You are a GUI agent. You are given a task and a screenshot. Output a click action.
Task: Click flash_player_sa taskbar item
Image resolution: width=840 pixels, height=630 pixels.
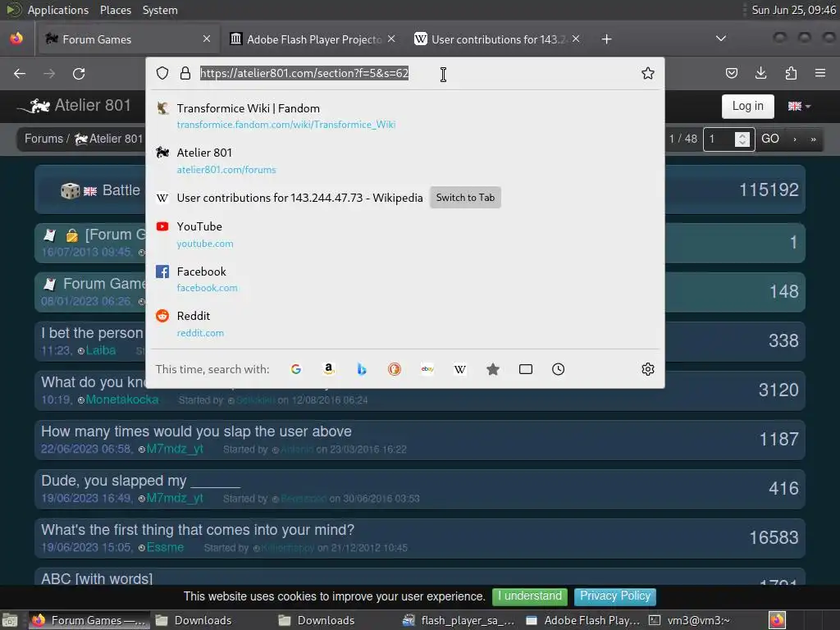click(459, 620)
